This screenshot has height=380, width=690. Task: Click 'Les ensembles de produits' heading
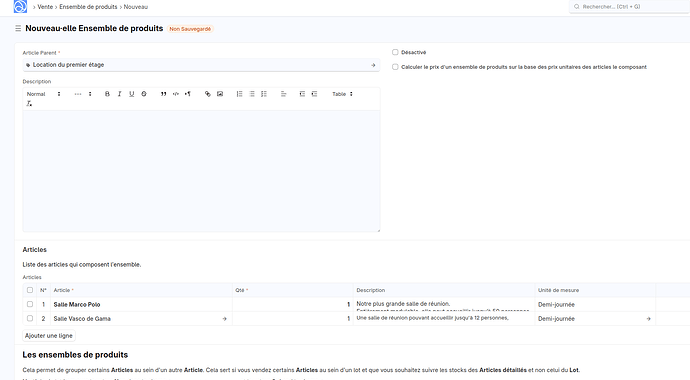pos(75,355)
